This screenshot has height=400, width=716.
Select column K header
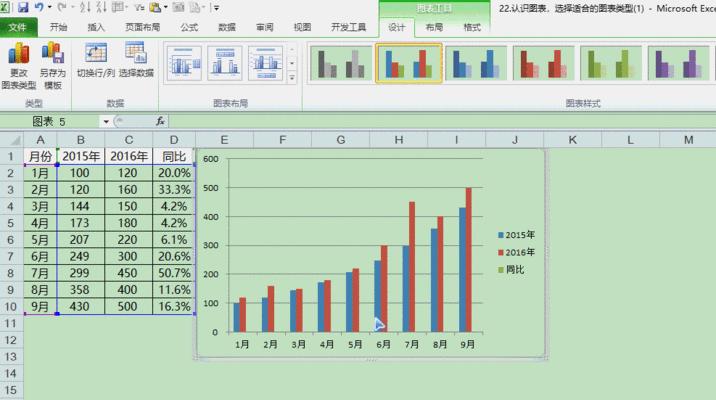tap(573, 140)
